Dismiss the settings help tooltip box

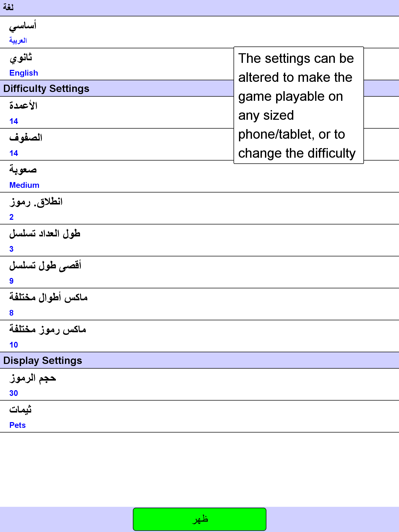click(299, 105)
